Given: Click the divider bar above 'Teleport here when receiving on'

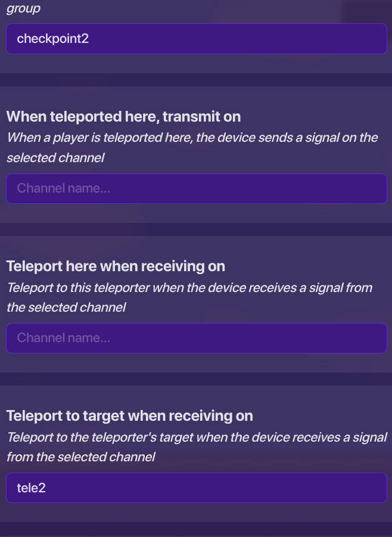Looking at the screenshot, I should pyautogui.click(x=196, y=229).
